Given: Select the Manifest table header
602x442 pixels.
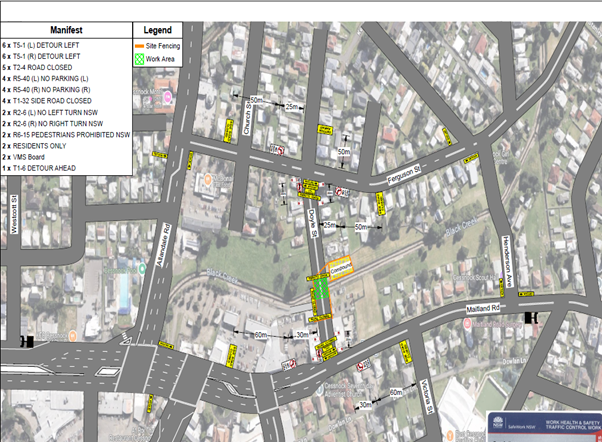Looking at the screenshot, I should coord(66,30).
